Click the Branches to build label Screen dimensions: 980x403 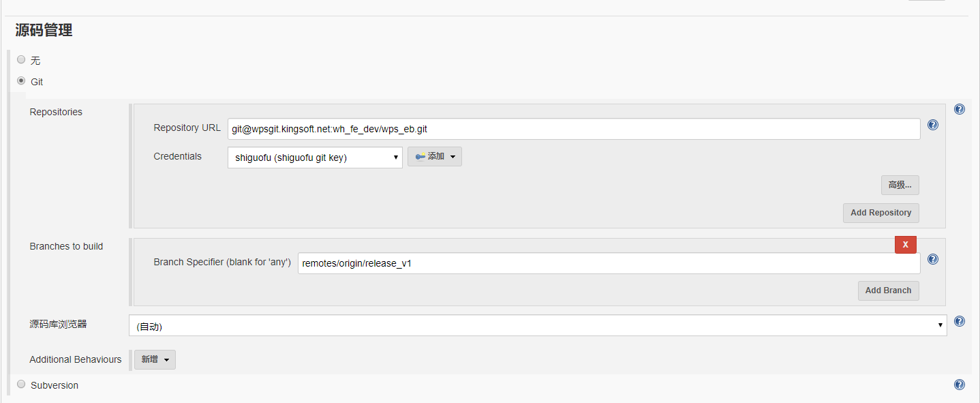point(66,246)
